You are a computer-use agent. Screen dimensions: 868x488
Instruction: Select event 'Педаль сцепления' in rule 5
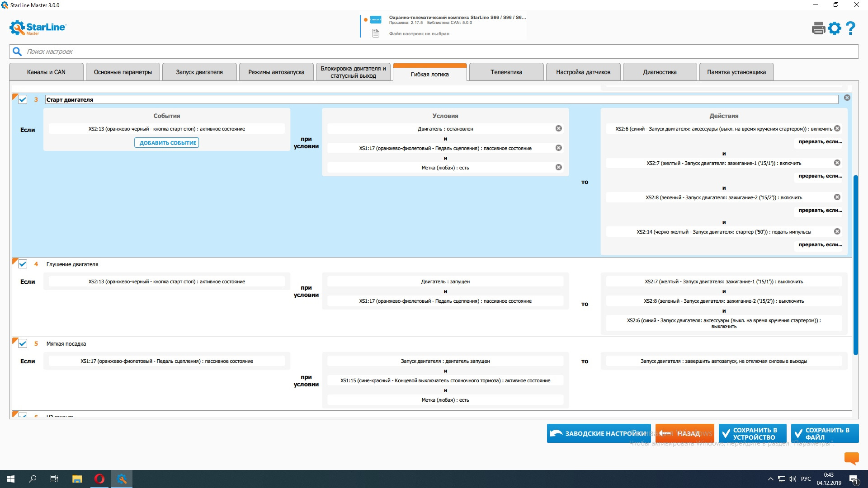coord(167,361)
